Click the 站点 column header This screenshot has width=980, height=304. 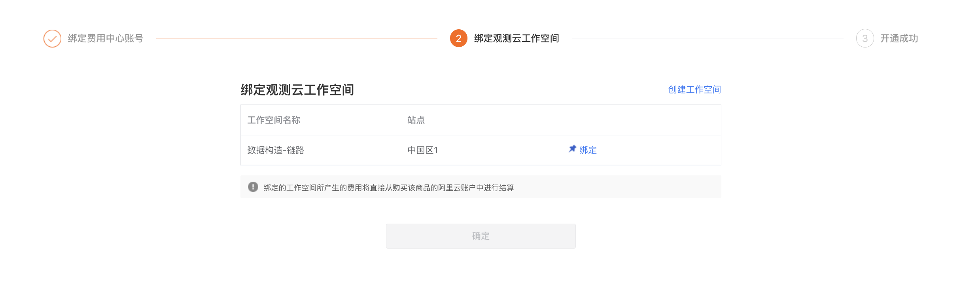tap(416, 120)
